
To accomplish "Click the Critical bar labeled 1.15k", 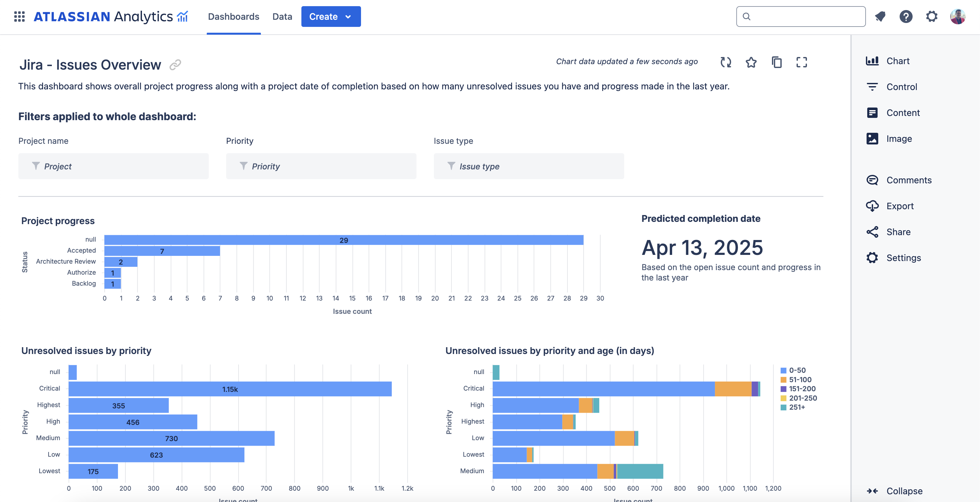I will tap(230, 389).
